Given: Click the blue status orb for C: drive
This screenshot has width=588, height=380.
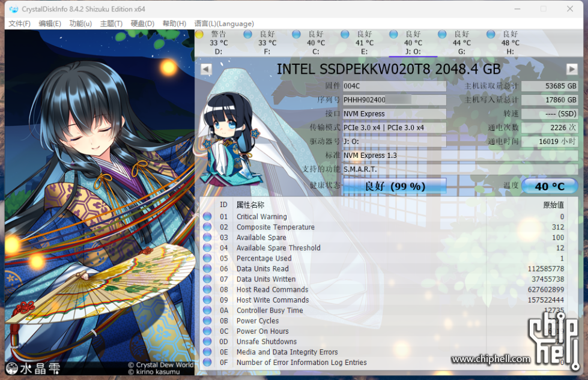Looking at the screenshot, I should (296, 34).
